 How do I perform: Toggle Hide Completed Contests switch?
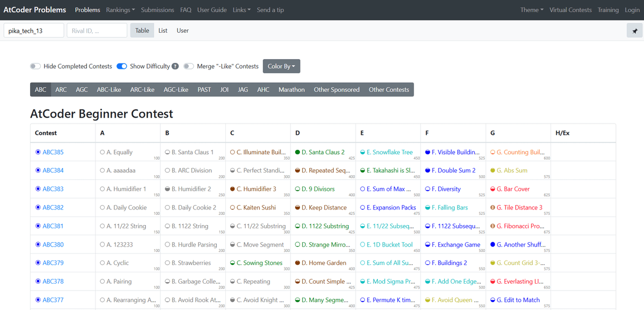click(35, 67)
